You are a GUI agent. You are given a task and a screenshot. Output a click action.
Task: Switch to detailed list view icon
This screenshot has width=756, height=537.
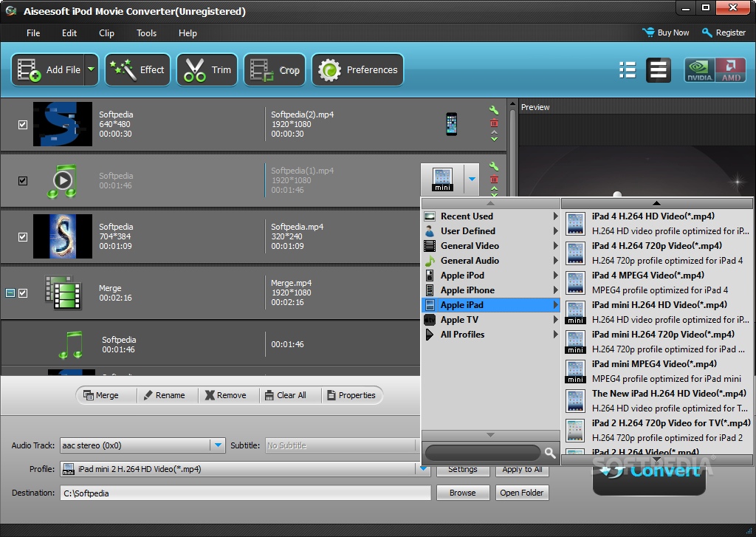coord(658,70)
